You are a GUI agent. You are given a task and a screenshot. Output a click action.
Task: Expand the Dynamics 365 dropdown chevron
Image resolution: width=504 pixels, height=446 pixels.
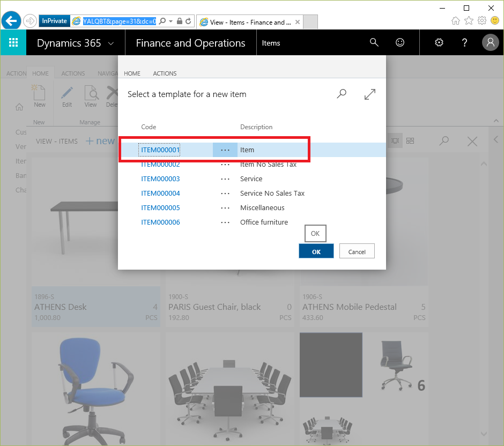point(111,43)
